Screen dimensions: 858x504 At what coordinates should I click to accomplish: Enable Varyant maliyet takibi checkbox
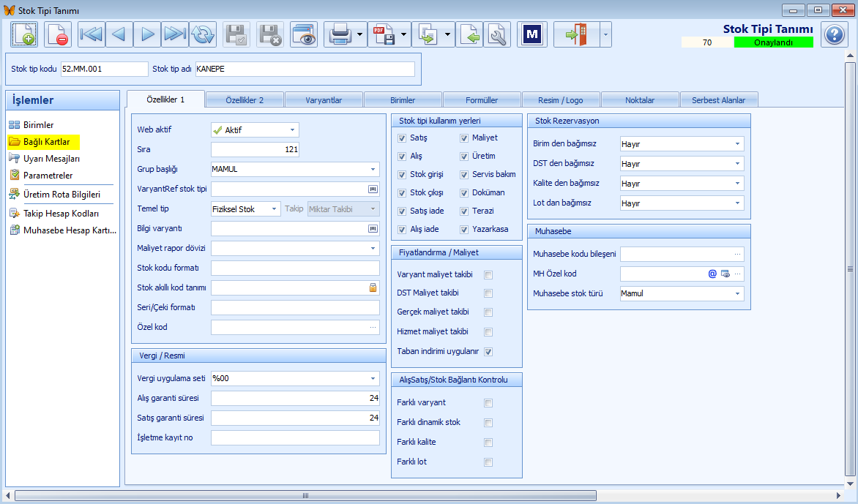tap(488, 275)
